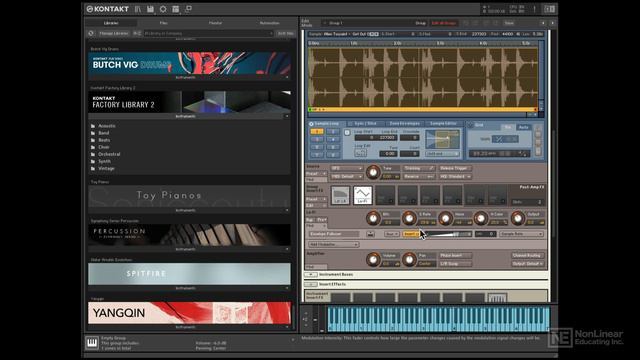Open the Add Modulator dropdown
Image resolution: width=640 pixels, height=360 pixels.
coord(333,244)
